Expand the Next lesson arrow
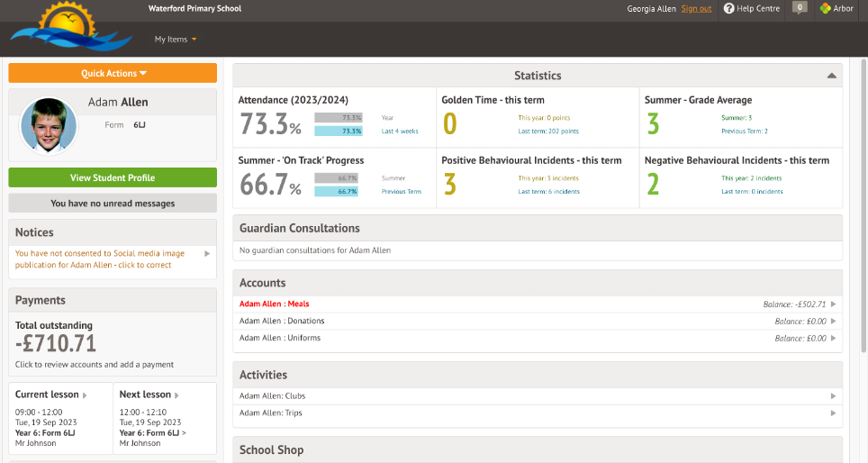 (x=176, y=395)
